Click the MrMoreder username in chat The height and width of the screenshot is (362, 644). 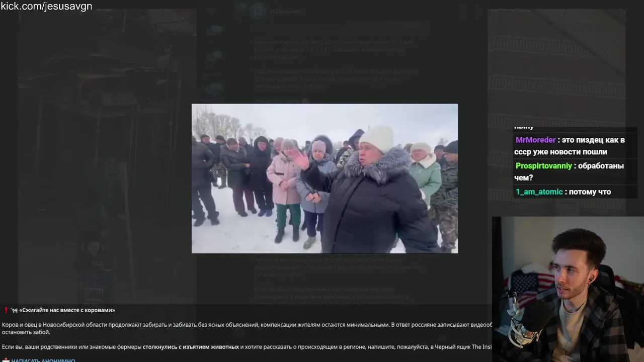535,140
